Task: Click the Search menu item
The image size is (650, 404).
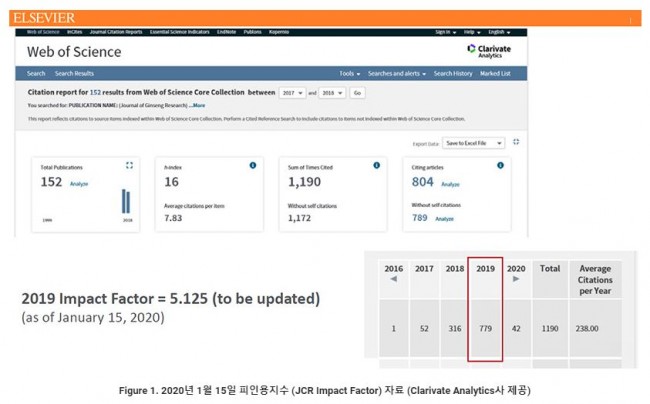Action: coord(36,73)
